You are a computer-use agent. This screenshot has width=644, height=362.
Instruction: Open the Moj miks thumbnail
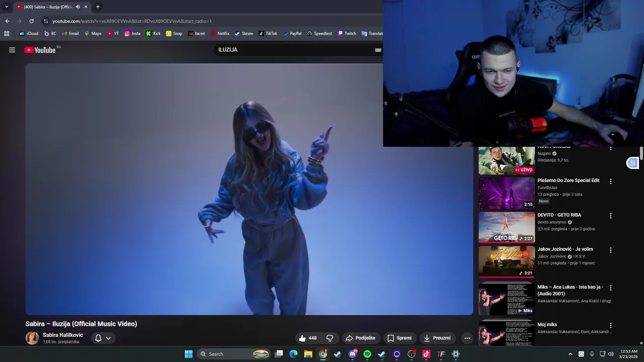point(507,333)
